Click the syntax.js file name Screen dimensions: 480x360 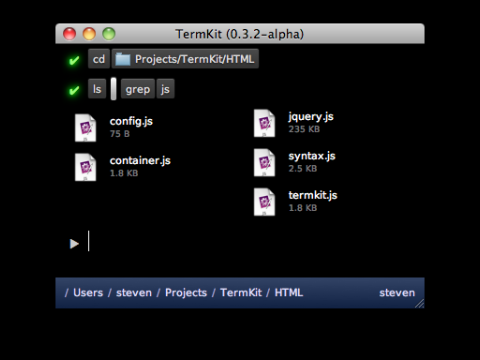[312, 156]
